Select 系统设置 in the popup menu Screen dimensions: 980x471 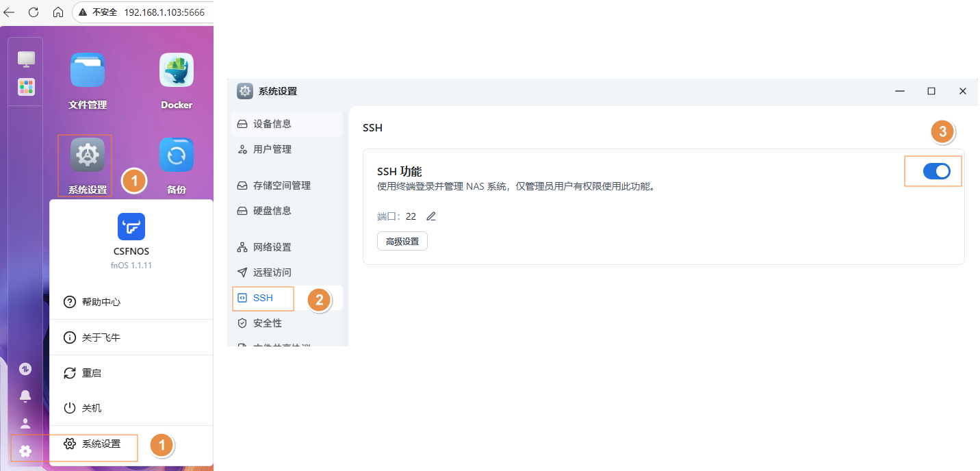coord(131,444)
